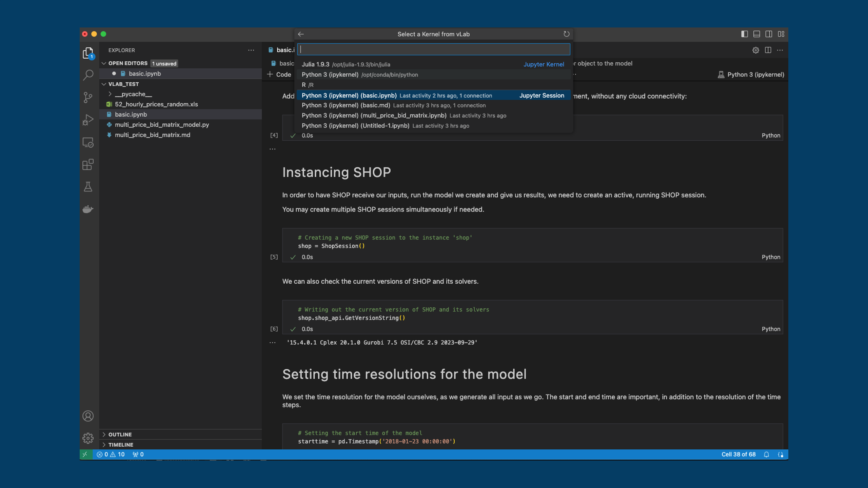The height and width of the screenshot is (488, 868).
Task: Expand the __pycache__ folder
Action: pos(110,94)
